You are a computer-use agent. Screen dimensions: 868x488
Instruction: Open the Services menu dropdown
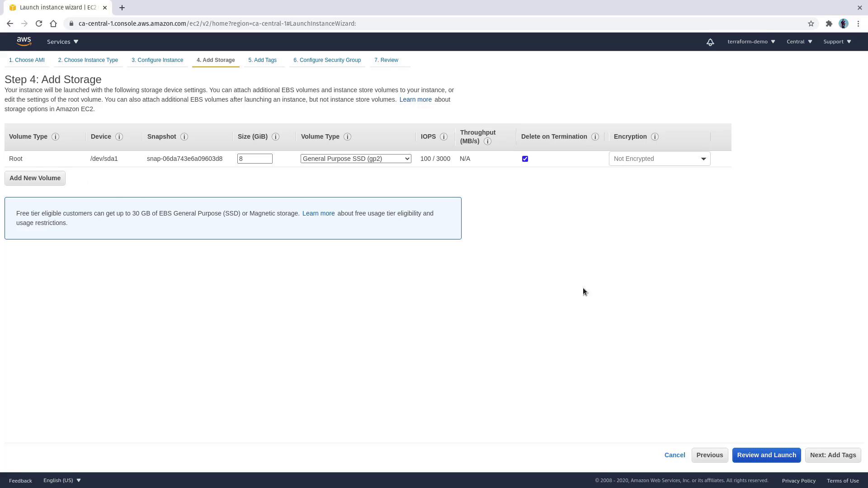tap(62, 42)
